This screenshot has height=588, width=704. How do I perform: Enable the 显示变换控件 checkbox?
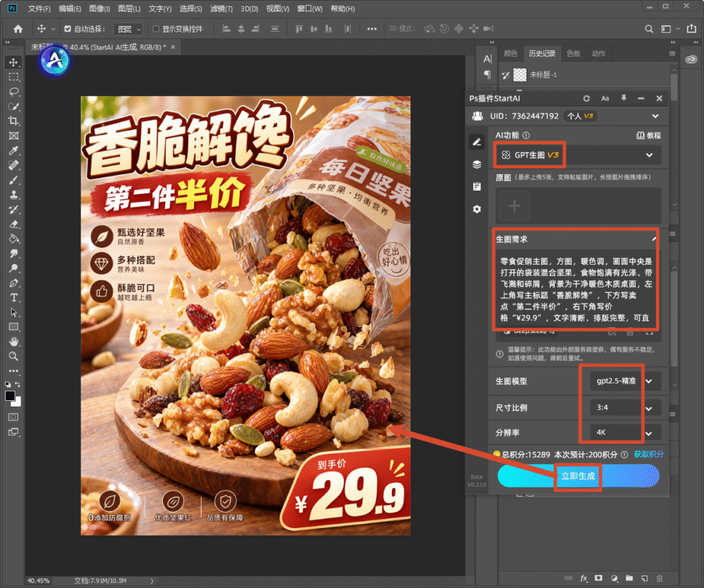156,29
